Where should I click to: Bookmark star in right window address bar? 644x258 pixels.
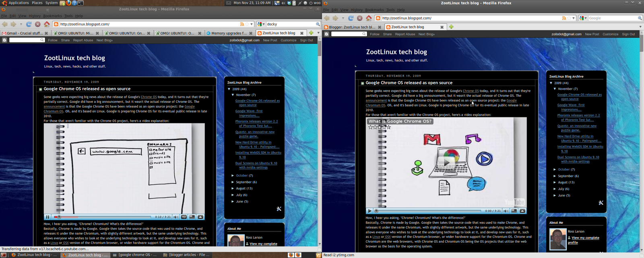pos(569,18)
